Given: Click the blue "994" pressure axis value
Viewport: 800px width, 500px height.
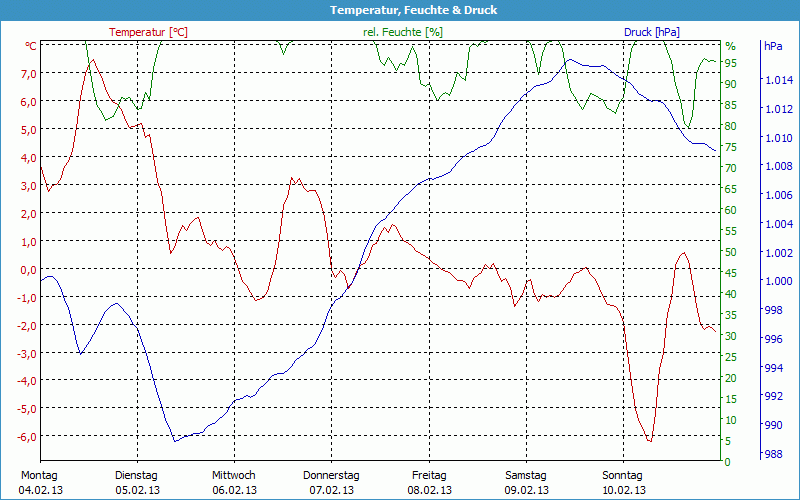Looking at the screenshot, I should [x=772, y=368].
